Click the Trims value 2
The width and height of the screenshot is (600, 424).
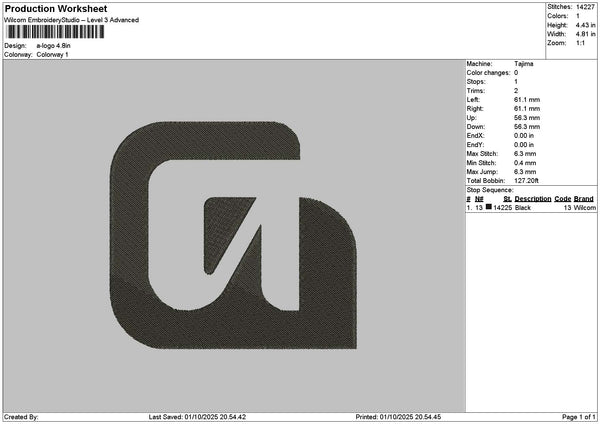(516, 91)
